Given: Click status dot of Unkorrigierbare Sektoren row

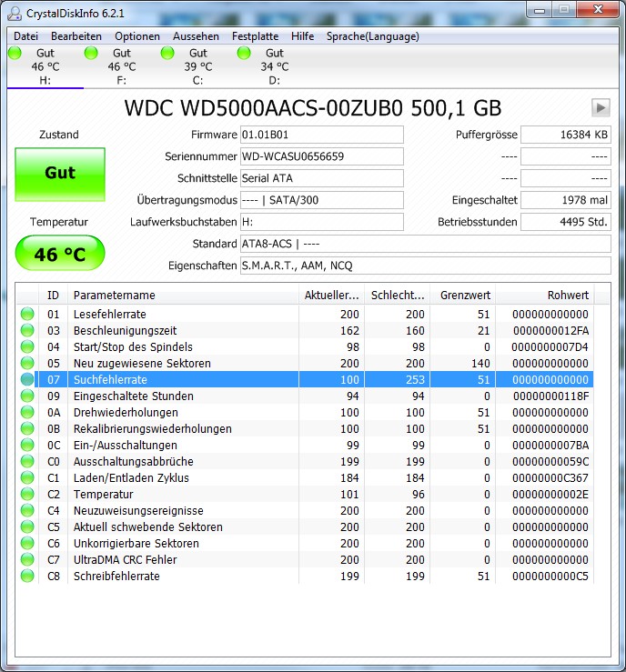Looking at the screenshot, I should [x=27, y=543].
